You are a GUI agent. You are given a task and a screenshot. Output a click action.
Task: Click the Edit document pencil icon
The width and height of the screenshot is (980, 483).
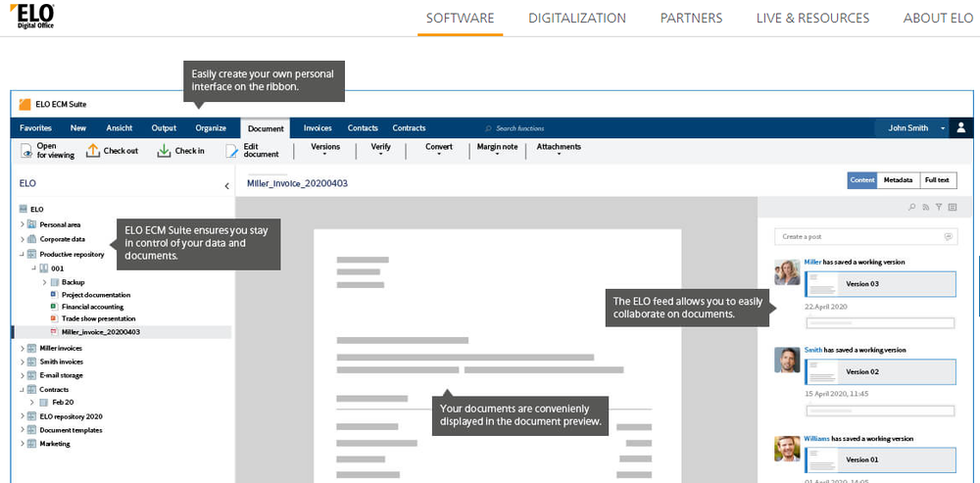(232, 151)
